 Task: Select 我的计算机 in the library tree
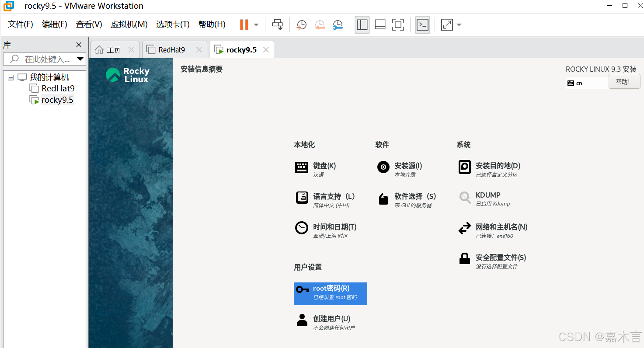49,77
